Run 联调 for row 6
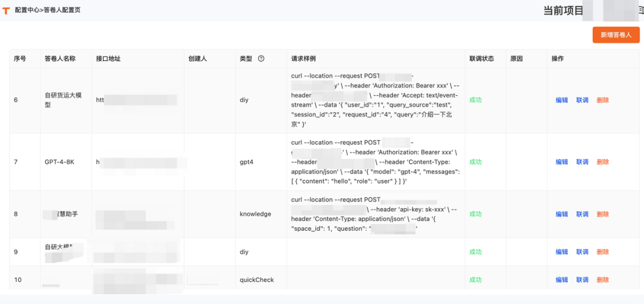The image size is (644, 304). pos(582,100)
